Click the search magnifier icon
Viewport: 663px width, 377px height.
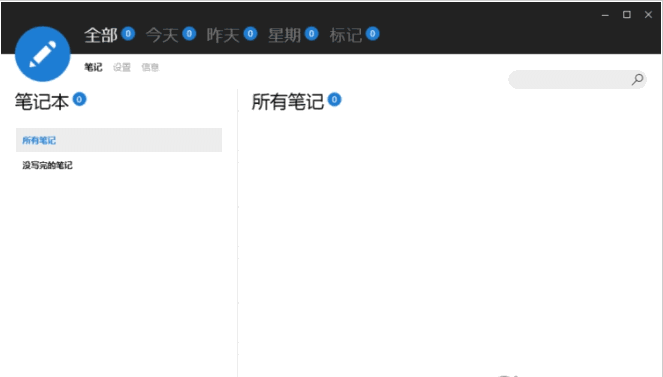tap(637, 79)
